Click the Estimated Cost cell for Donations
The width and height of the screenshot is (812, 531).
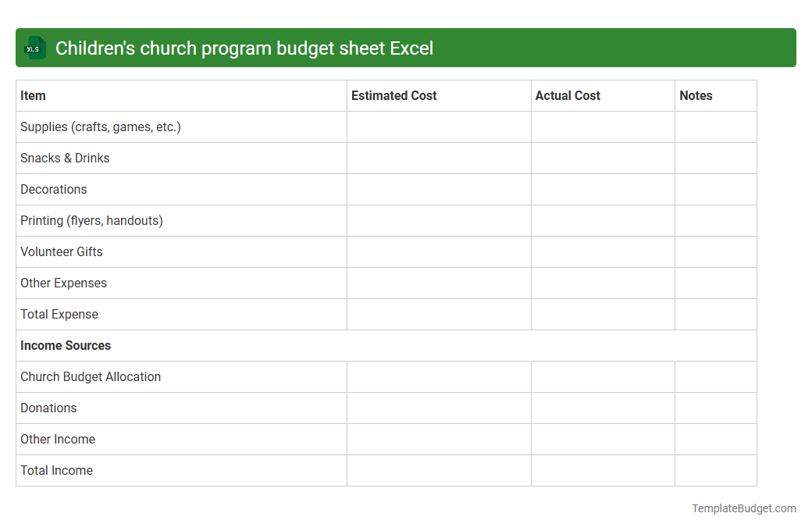(x=438, y=408)
